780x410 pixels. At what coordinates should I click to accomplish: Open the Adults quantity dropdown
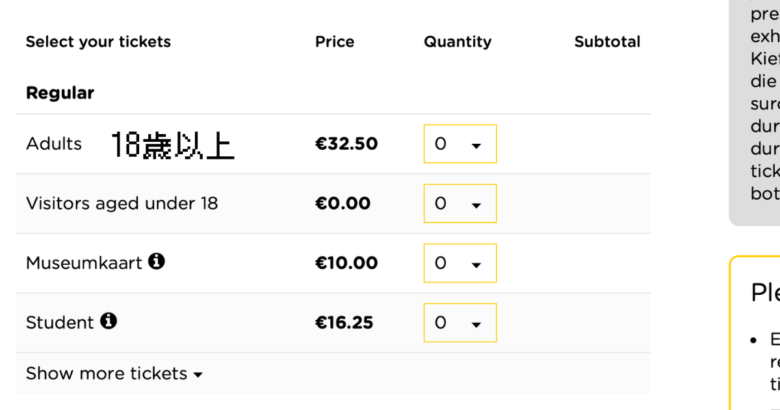point(460,144)
